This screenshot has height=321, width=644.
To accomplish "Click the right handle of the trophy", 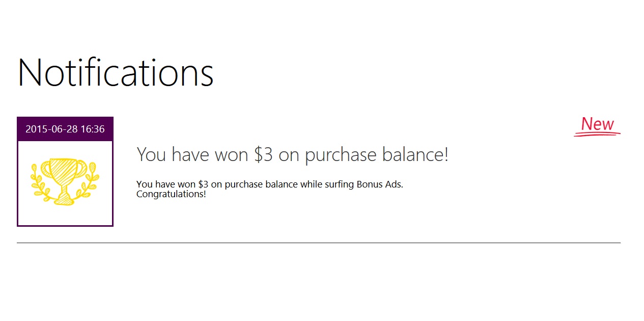I will point(83,169).
